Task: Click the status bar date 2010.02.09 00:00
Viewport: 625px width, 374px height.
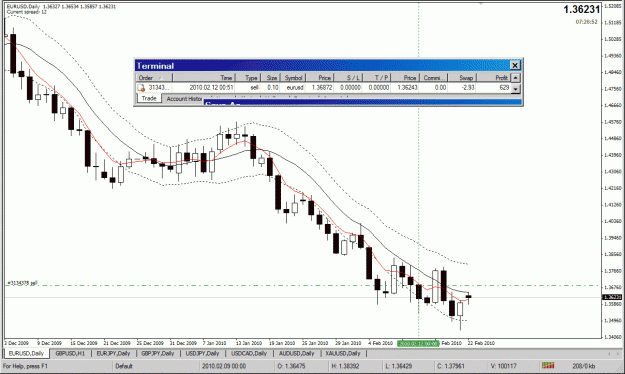Action: 224,366
